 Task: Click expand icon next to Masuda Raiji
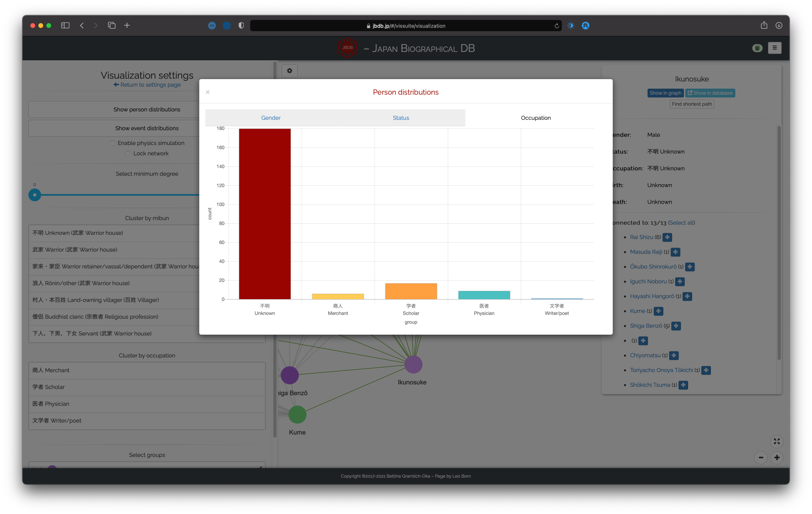[675, 252]
